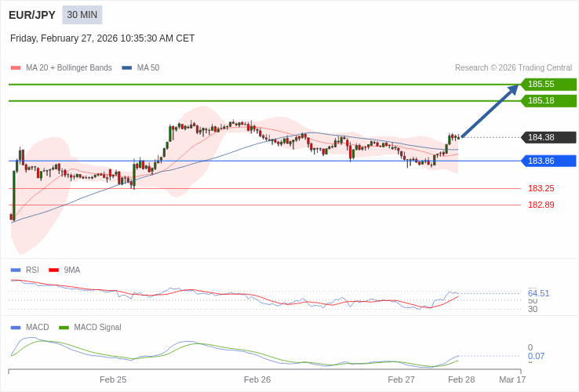
Task: Click the Research Trading Central credit text
Action: click(513, 67)
